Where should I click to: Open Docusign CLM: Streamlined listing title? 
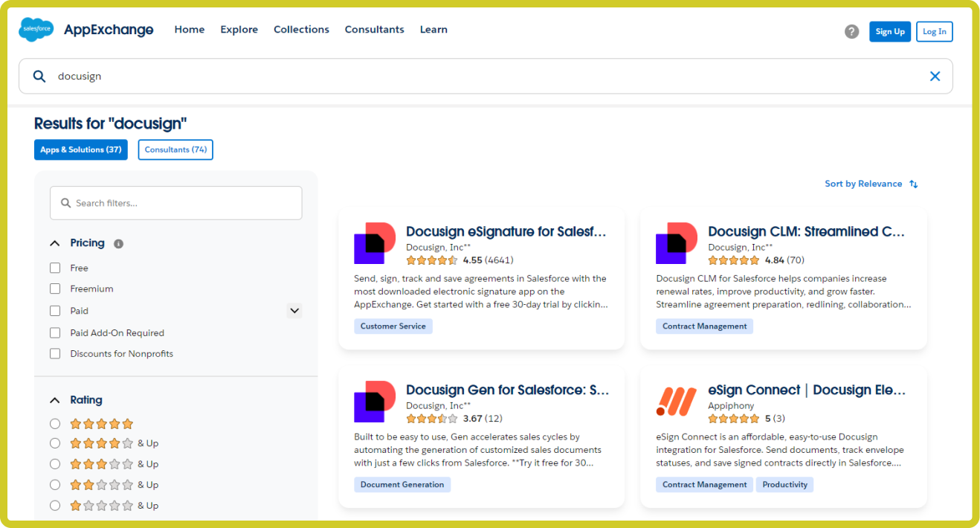pos(807,231)
